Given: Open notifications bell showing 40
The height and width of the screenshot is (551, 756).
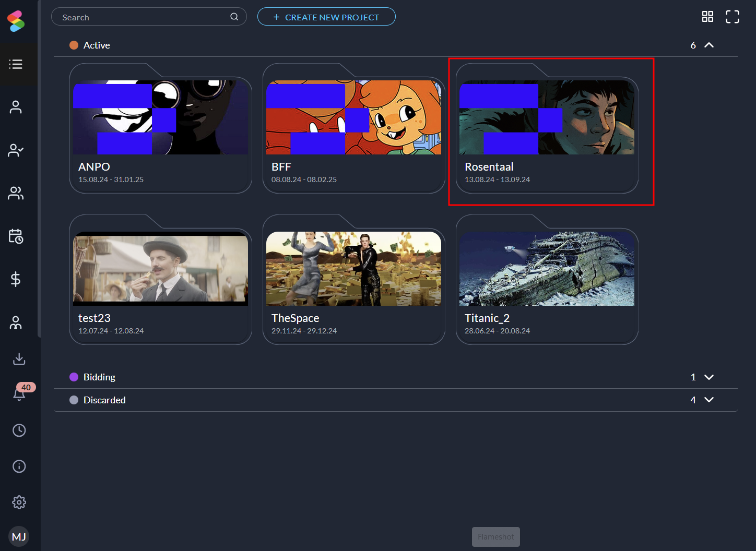Looking at the screenshot, I should pyautogui.click(x=19, y=394).
